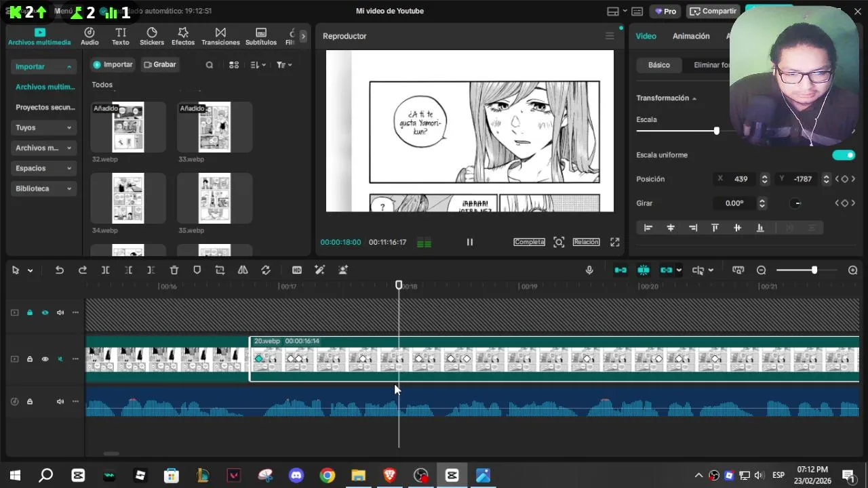Open the media sort options dropdown
Viewport: 868px width, 488px height.
point(258,65)
